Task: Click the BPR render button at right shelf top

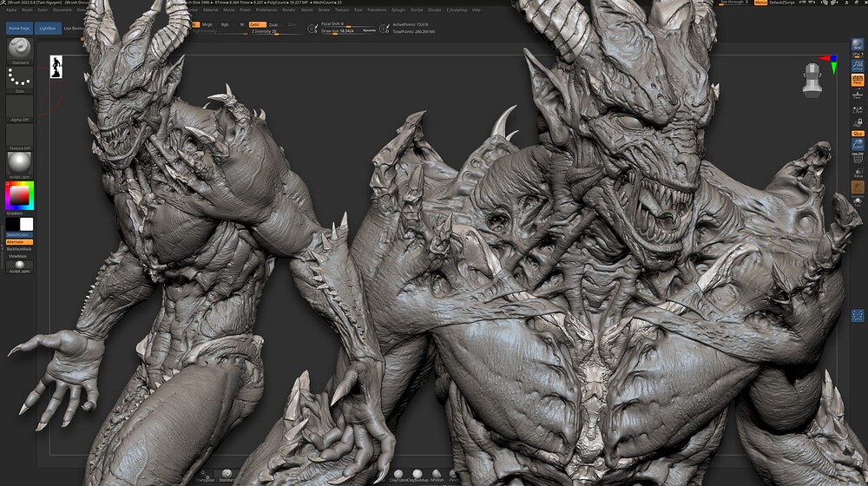Action: coord(857,45)
